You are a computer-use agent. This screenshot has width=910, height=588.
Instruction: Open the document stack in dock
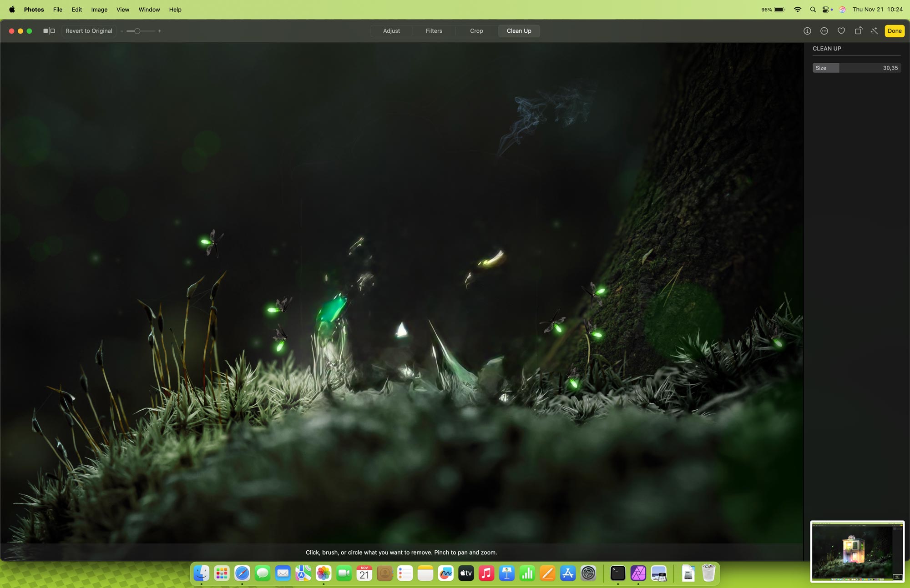(688, 573)
